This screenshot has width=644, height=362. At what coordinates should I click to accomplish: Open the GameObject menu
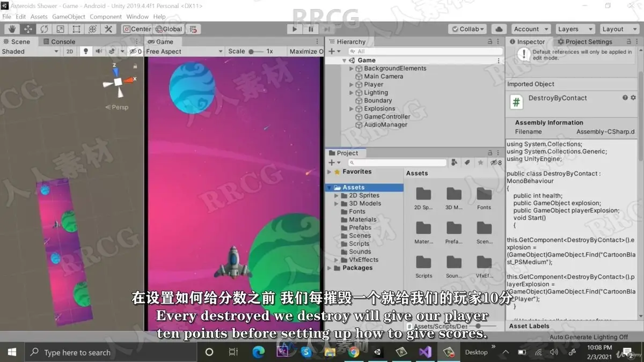click(69, 17)
